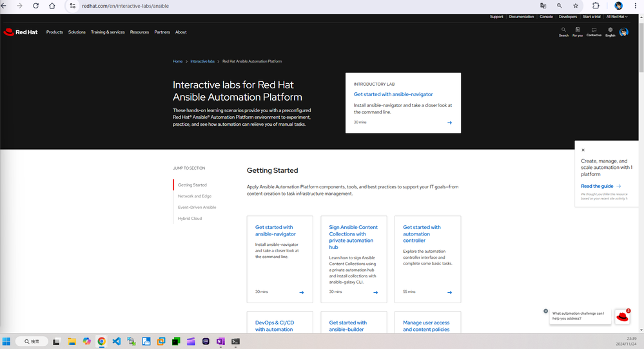Jump to the Event-Driven Ansible section
This screenshot has width=644, height=349.
pos(197,207)
